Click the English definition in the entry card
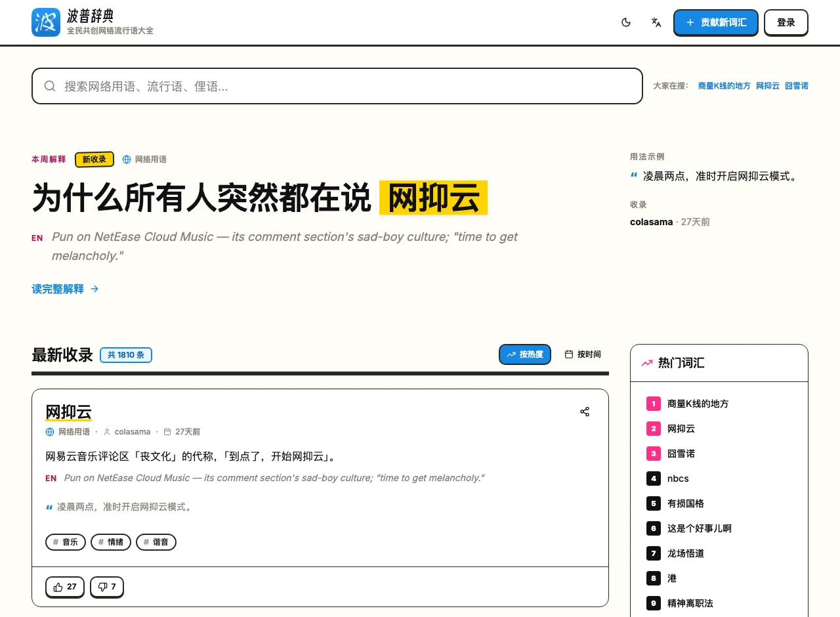This screenshot has height=617, width=840. pyautogui.click(x=274, y=478)
